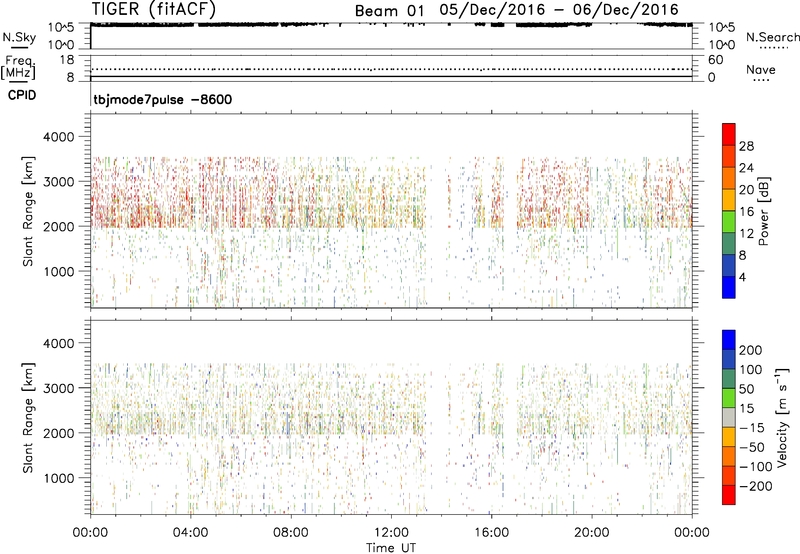Click the "Nave" legend label
The image size is (800, 554).
click(761, 69)
